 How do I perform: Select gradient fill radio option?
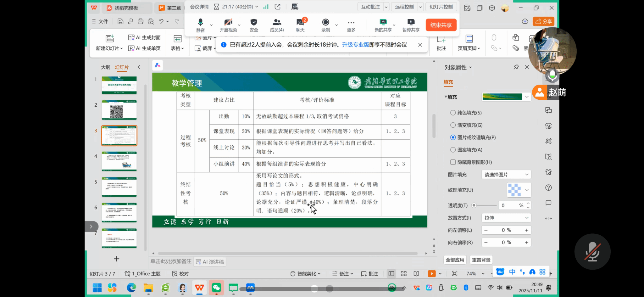click(x=453, y=125)
